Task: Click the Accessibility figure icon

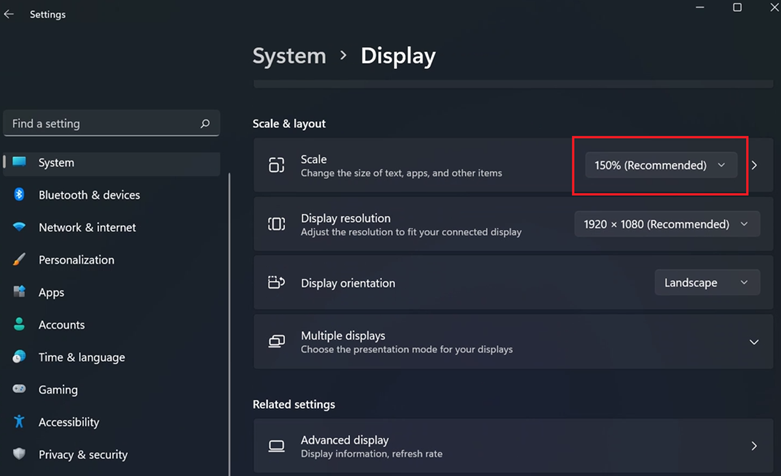Action: coord(19,422)
